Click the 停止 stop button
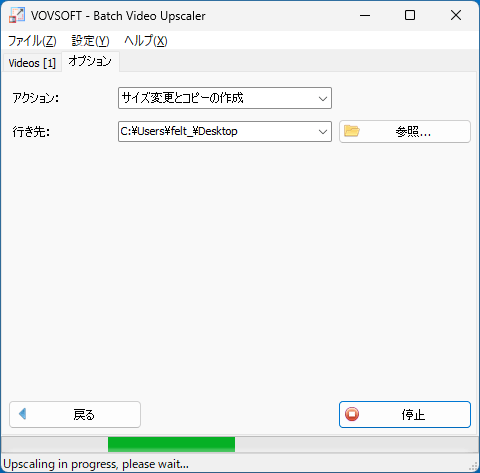Viewport: 480px width, 473px height. (405, 414)
